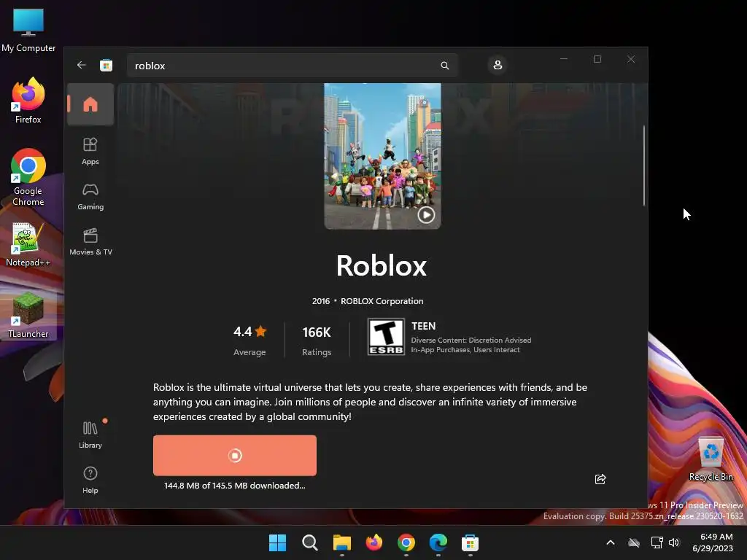Maximize the Microsoft Store window
The image size is (747, 560).
(x=597, y=59)
